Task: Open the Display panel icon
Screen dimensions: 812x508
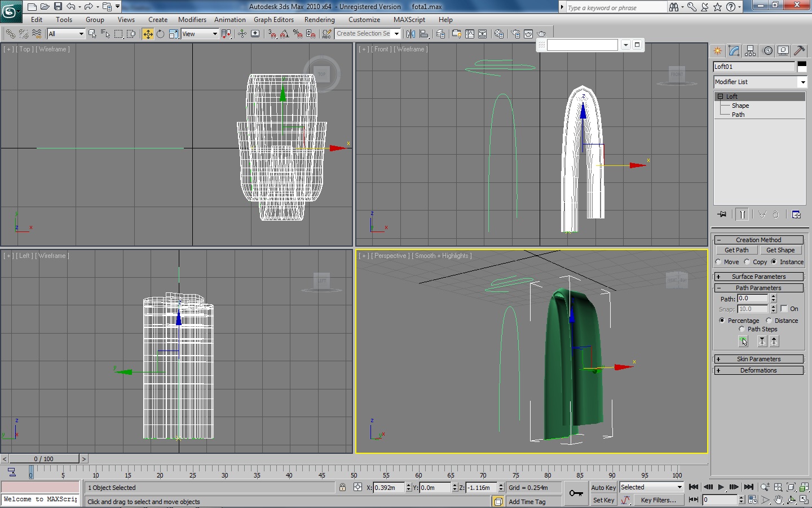Action: pos(783,51)
